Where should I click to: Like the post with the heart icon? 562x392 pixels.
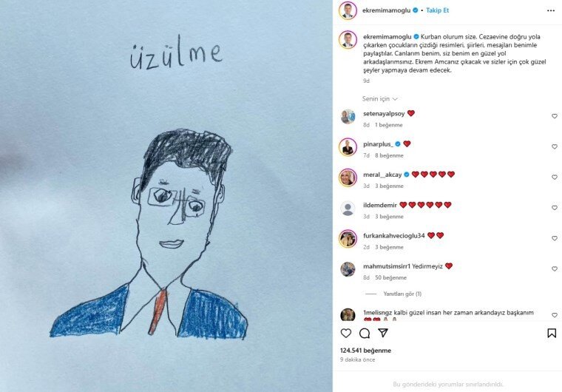(x=346, y=333)
